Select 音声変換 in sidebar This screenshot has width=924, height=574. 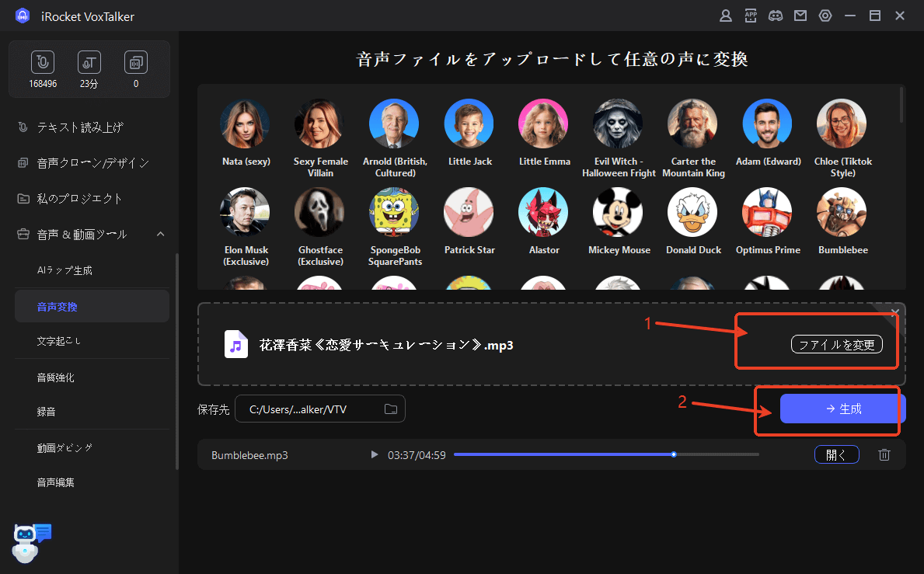[92, 306]
